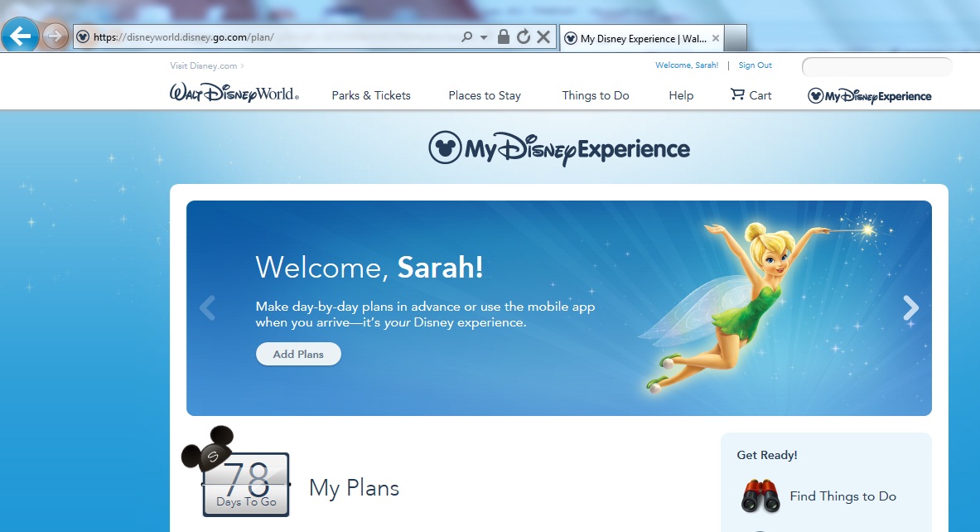
Task: Open the Things to Do menu
Action: (x=595, y=95)
